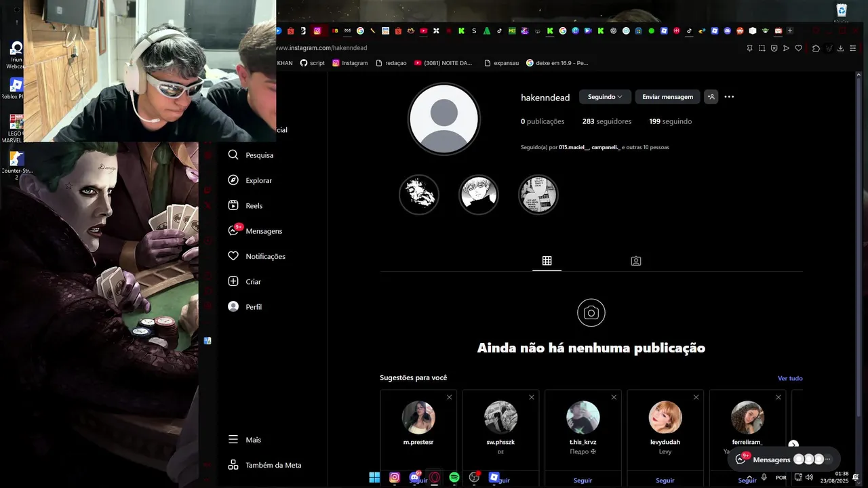Viewport: 868px width, 488px height.
Task: Open browser easy setup menu icon
Action: (x=853, y=48)
